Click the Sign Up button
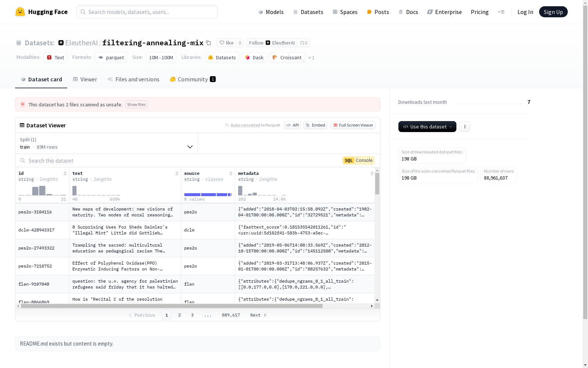The width and height of the screenshot is (588, 368). pos(553,12)
